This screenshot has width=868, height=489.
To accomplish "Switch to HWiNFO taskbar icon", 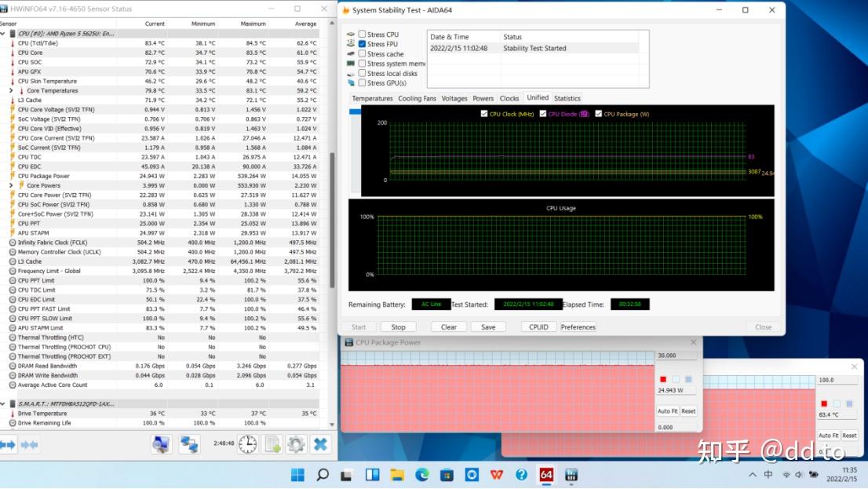I will 571,475.
